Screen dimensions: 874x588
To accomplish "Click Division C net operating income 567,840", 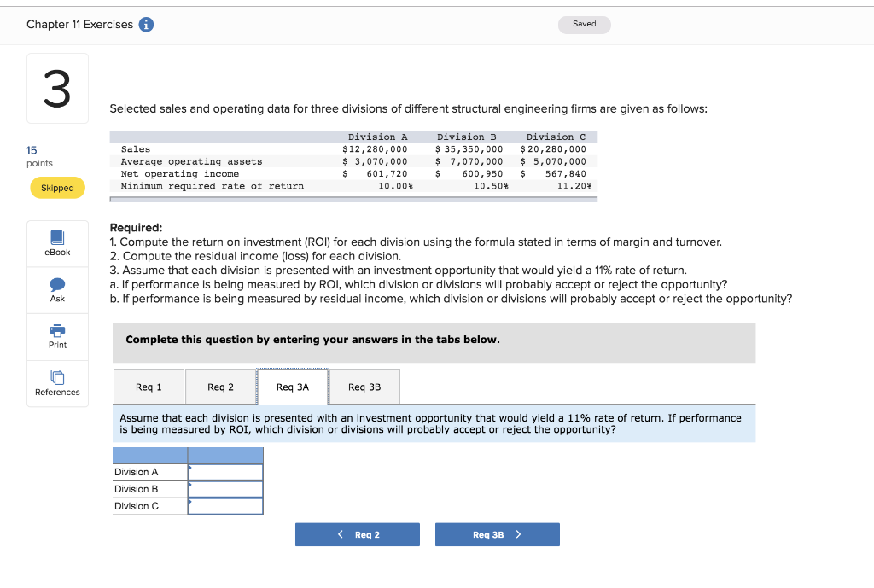I will (565, 174).
